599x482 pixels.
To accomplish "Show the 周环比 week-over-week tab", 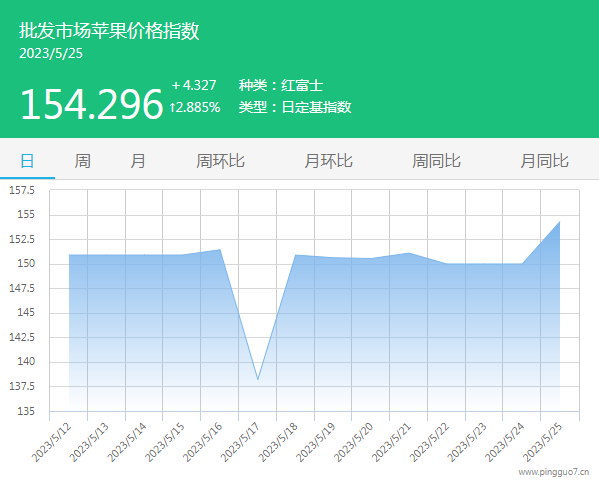I will tap(220, 161).
